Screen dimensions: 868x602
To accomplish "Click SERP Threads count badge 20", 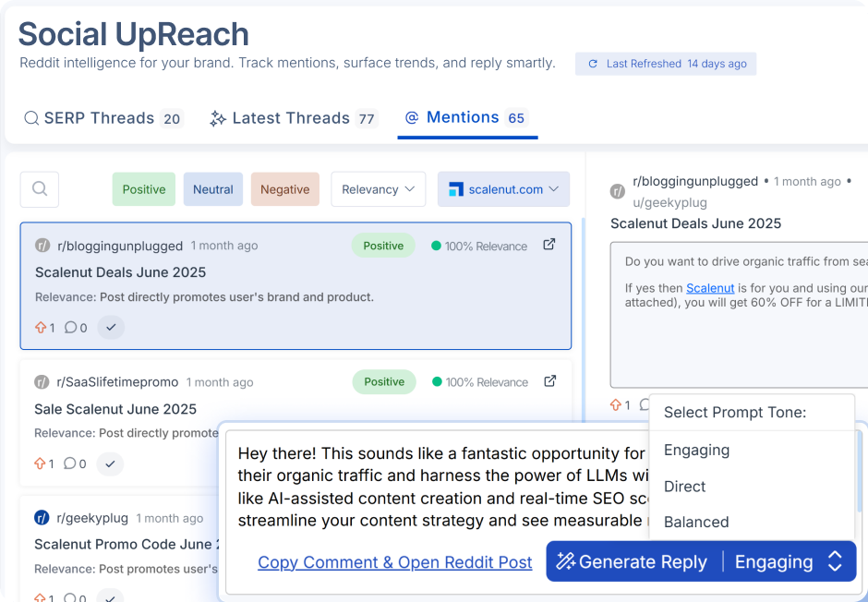I will (x=172, y=119).
